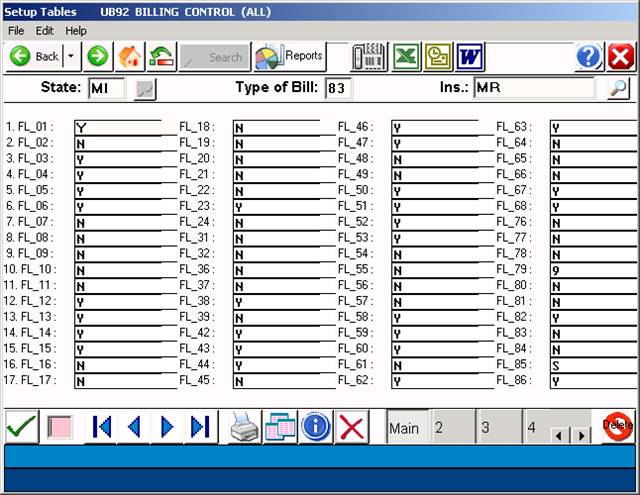Click the printer icon in bottom toolbar

(x=246, y=427)
